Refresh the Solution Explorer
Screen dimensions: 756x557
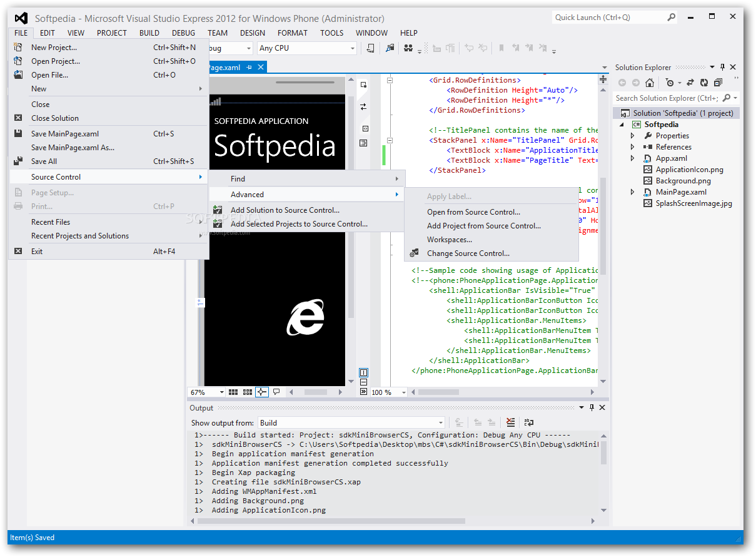pyautogui.click(x=704, y=83)
